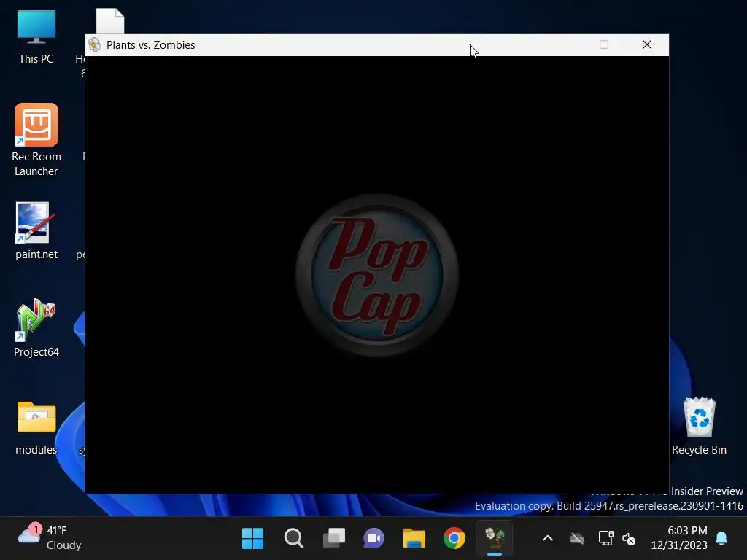
Task: Open the notification bell
Action: (721, 539)
